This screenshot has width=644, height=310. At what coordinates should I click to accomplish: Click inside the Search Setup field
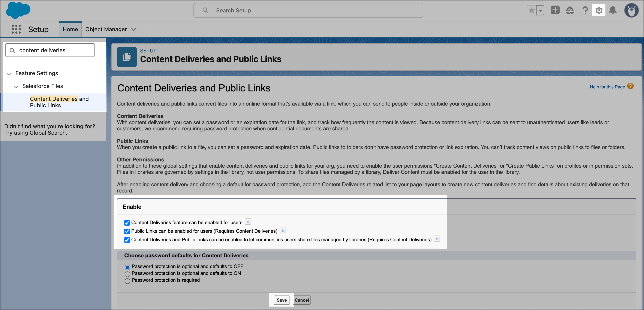coord(308,10)
